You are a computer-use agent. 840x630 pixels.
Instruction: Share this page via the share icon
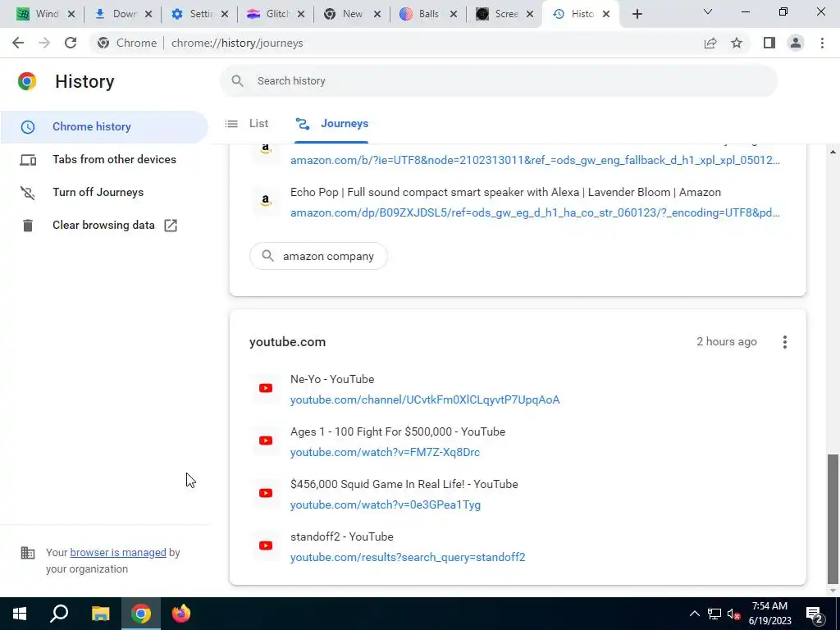click(710, 43)
